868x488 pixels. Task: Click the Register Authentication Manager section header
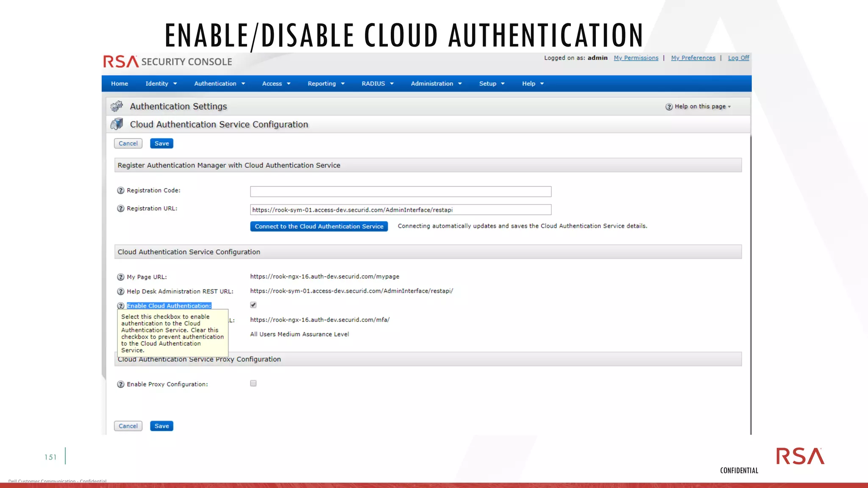tap(428, 165)
